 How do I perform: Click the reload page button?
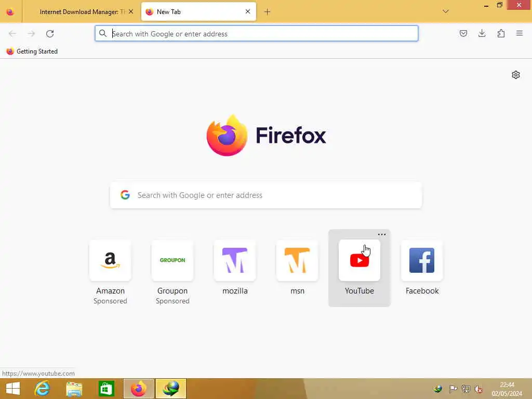[x=50, y=34]
